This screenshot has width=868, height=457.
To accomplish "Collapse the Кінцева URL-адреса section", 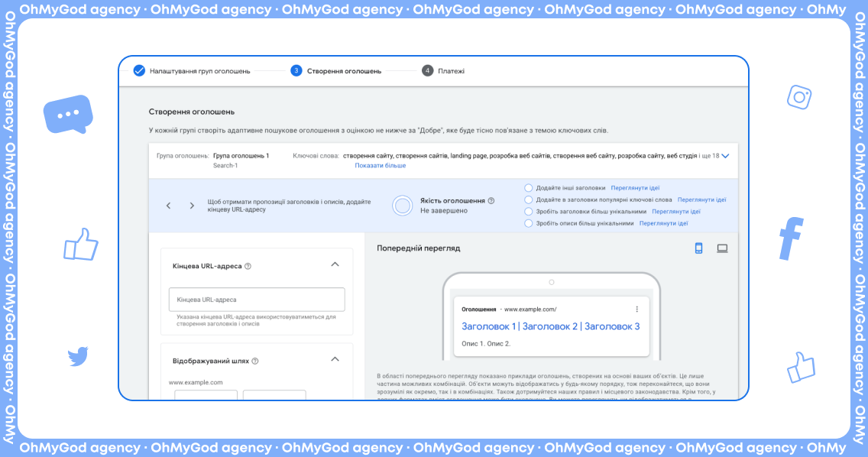I will pos(334,264).
